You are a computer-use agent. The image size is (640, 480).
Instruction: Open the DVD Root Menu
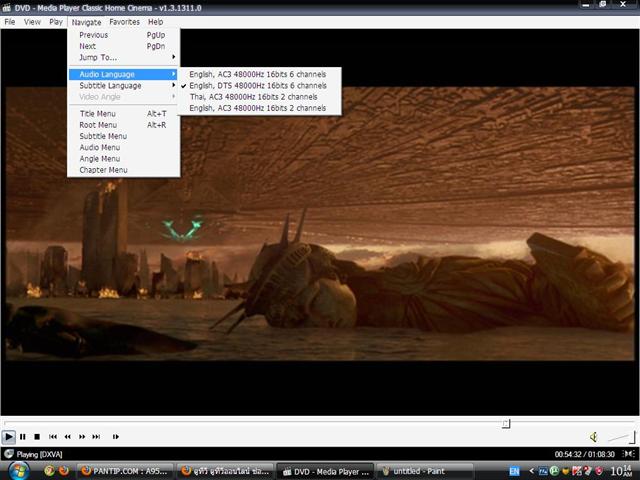[123, 125]
